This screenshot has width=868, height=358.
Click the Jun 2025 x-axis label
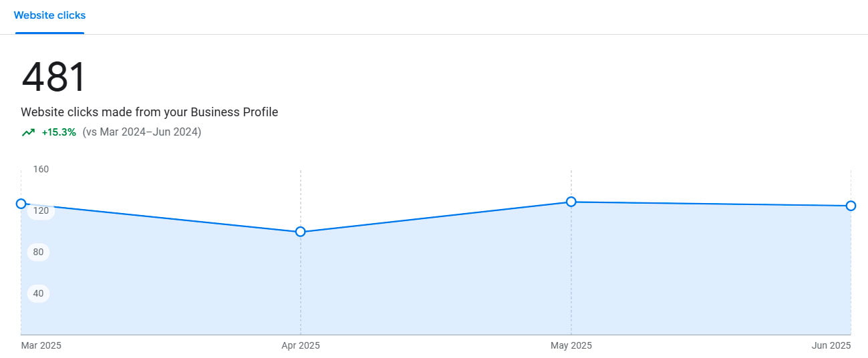[831, 345]
